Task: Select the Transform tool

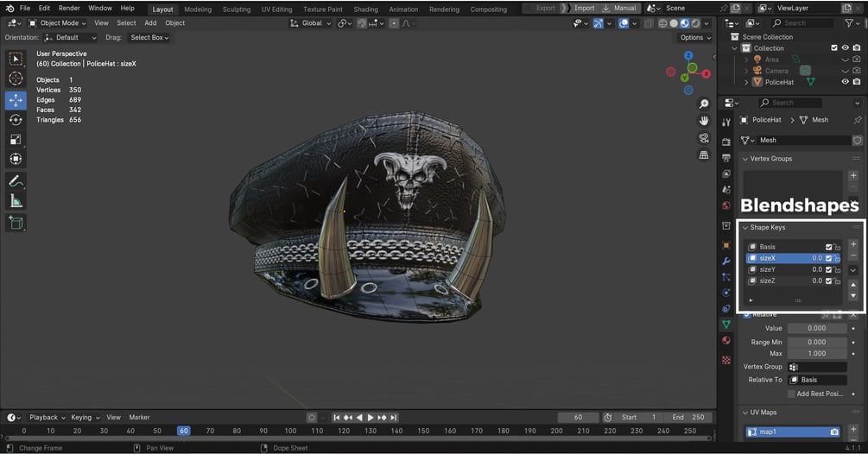Action: [16, 160]
